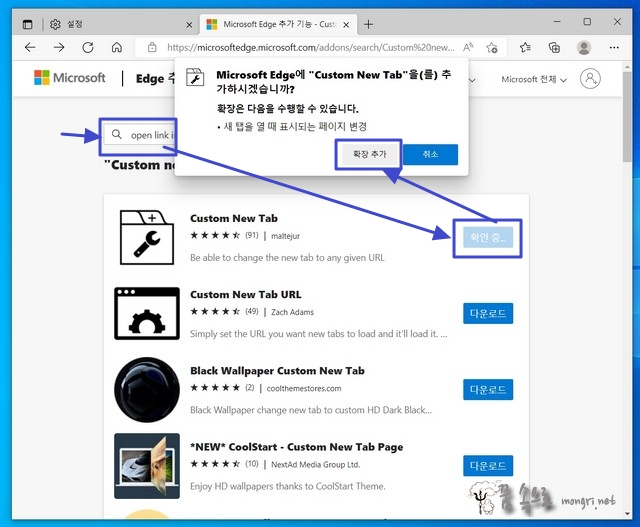The width and height of the screenshot is (640, 527).
Task: Click the CoolStart extension thumbnail
Action: [x=147, y=466]
